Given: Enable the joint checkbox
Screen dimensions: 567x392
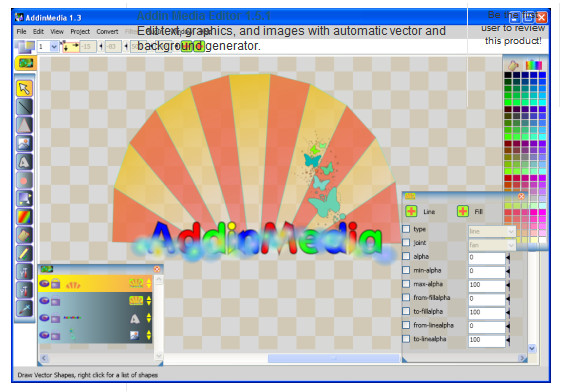Looking at the screenshot, I should [406, 243].
